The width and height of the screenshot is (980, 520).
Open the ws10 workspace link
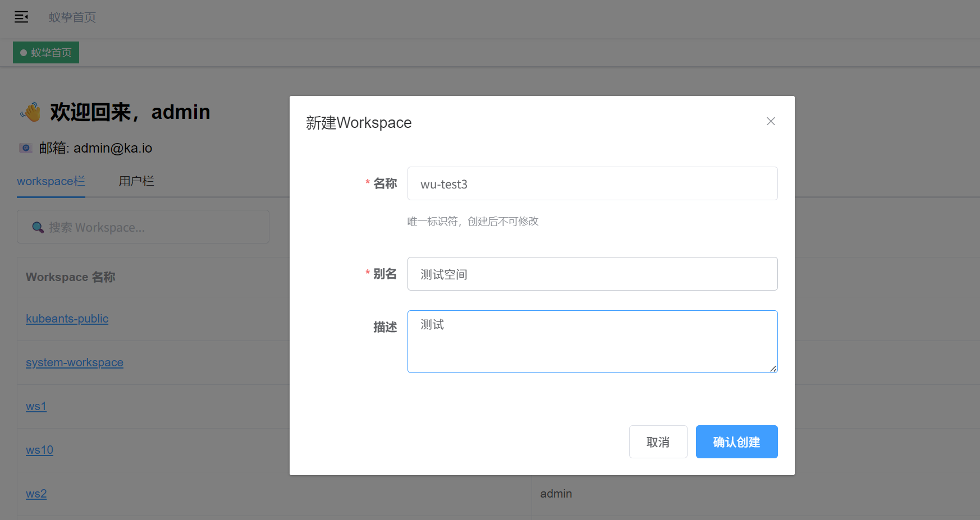[x=39, y=450]
